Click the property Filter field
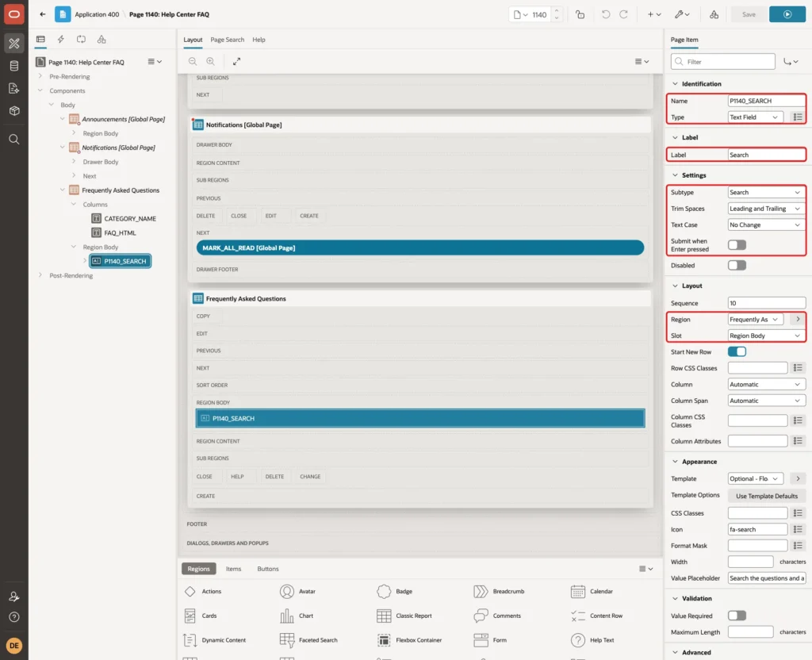 click(723, 62)
